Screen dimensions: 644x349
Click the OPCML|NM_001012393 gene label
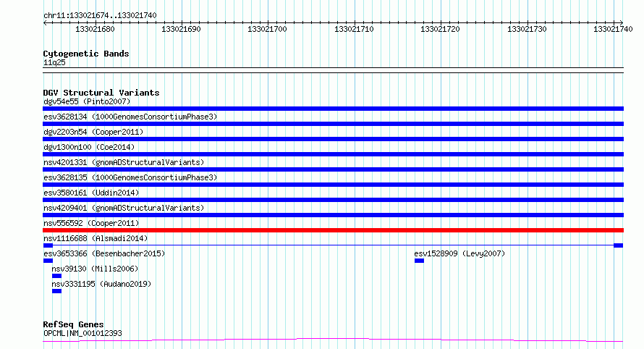[x=82, y=333]
